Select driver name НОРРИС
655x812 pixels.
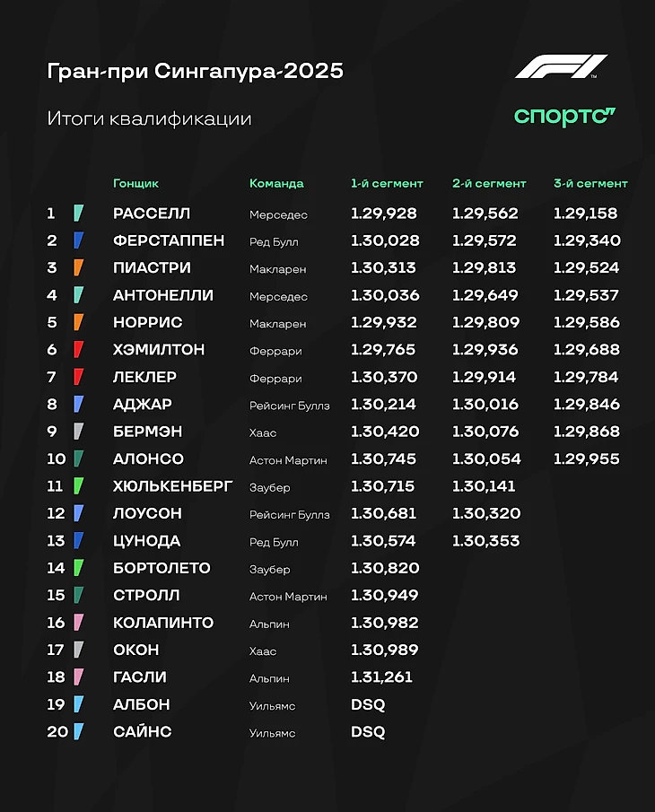(147, 322)
